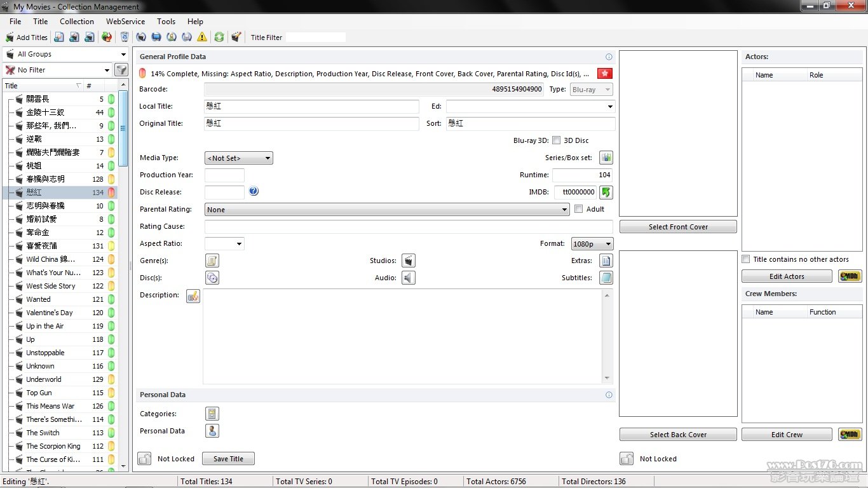868x488 pixels.
Task: Open the No Filter dropdown
Action: [x=57, y=70]
